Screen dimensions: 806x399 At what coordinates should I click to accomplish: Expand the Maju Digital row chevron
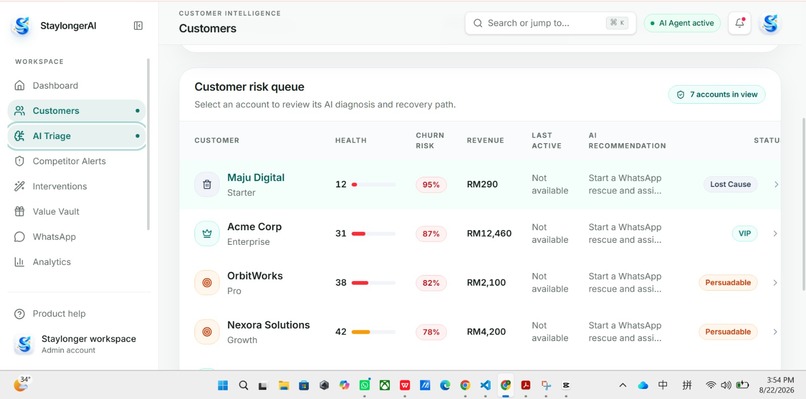[x=776, y=184]
